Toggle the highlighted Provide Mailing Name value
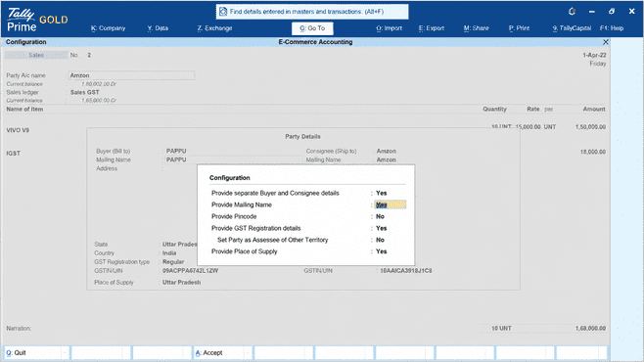Image resolution: width=644 pixels, height=362 pixels. 390,204
